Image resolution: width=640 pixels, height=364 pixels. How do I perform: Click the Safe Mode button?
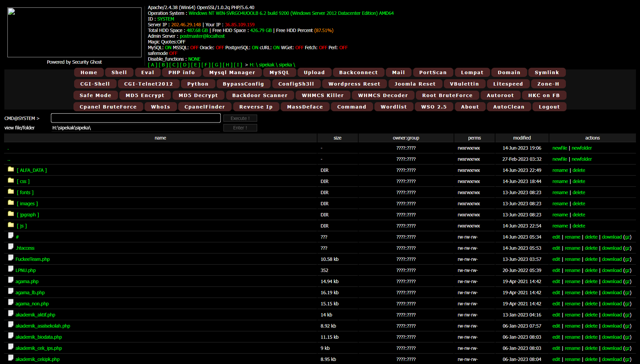point(95,95)
